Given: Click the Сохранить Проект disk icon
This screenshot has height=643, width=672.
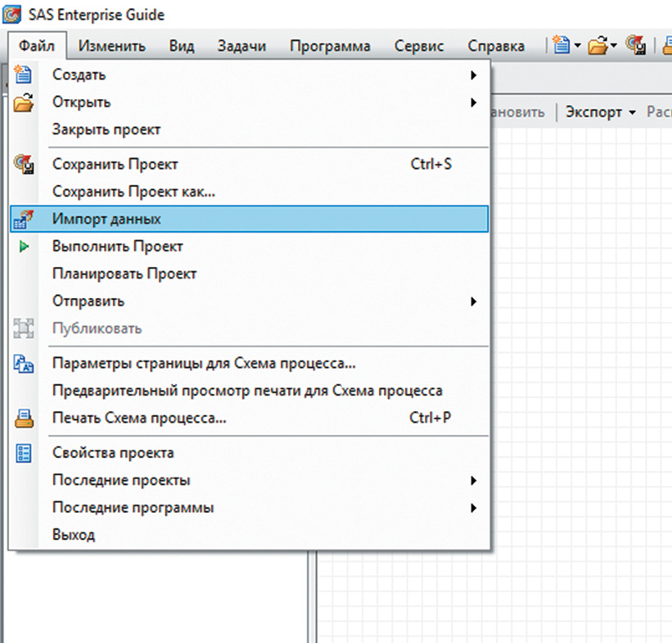Looking at the screenshot, I should click(25, 165).
